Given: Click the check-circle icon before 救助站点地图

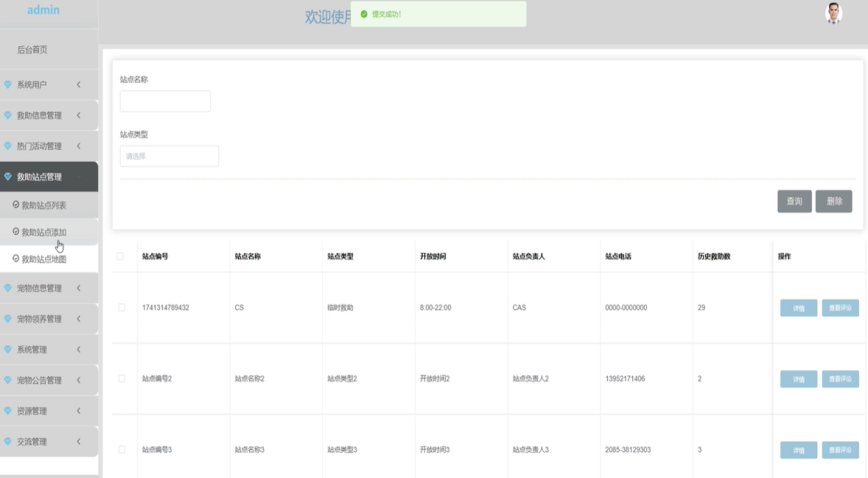Looking at the screenshot, I should pos(16,258).
